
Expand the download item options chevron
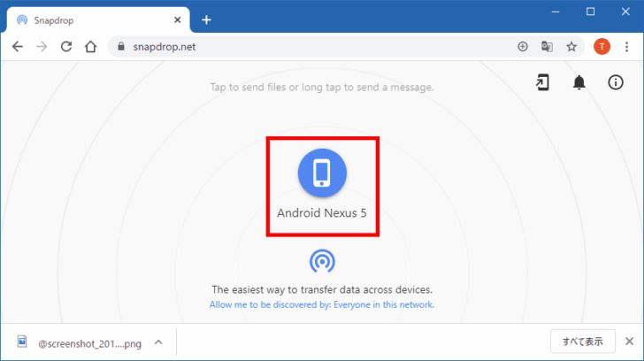coord(158,342)
